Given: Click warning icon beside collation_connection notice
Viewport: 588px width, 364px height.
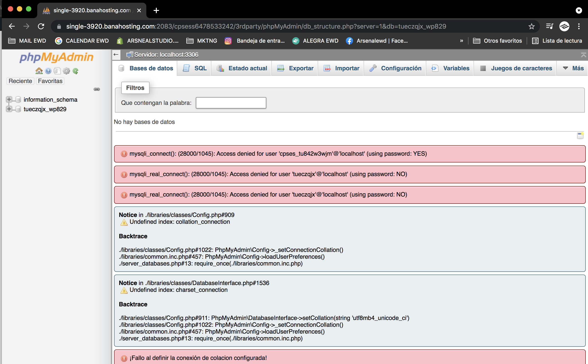Looking at the screenshot, I should 124,222.
